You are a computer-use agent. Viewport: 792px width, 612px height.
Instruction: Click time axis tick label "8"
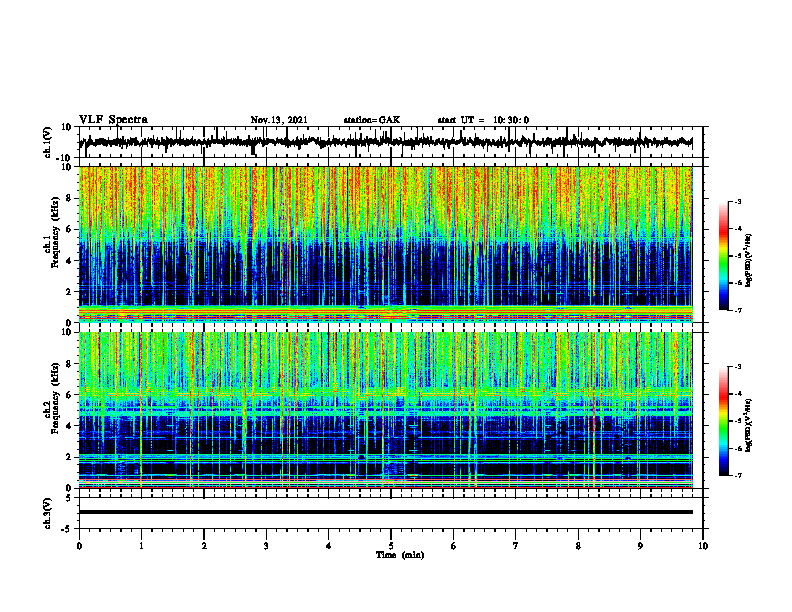tap(578, 546)
